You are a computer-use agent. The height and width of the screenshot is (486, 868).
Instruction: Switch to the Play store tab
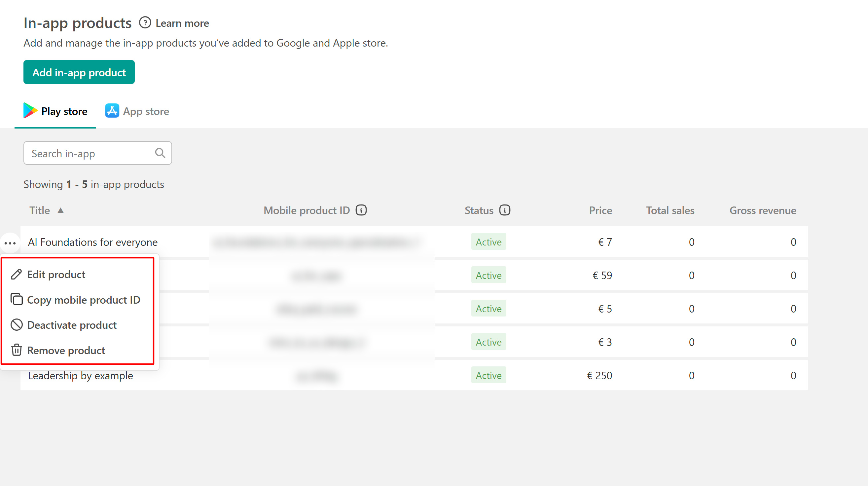pyautogui.click(x=64, y=111)
